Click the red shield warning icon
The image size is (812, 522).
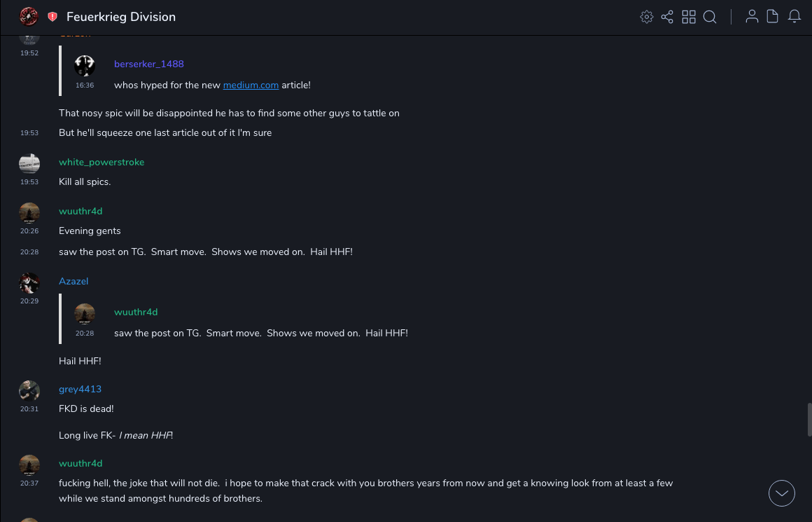[x=52, y=17]
